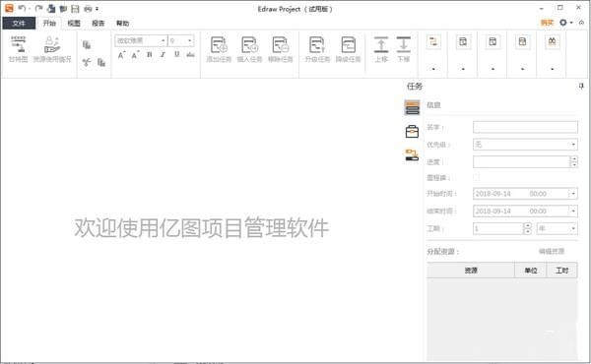The width and height of the screenshot is (591, 364).
Task: Open the priority (优先级) dropdown
Action: click(x=573, y=145)
